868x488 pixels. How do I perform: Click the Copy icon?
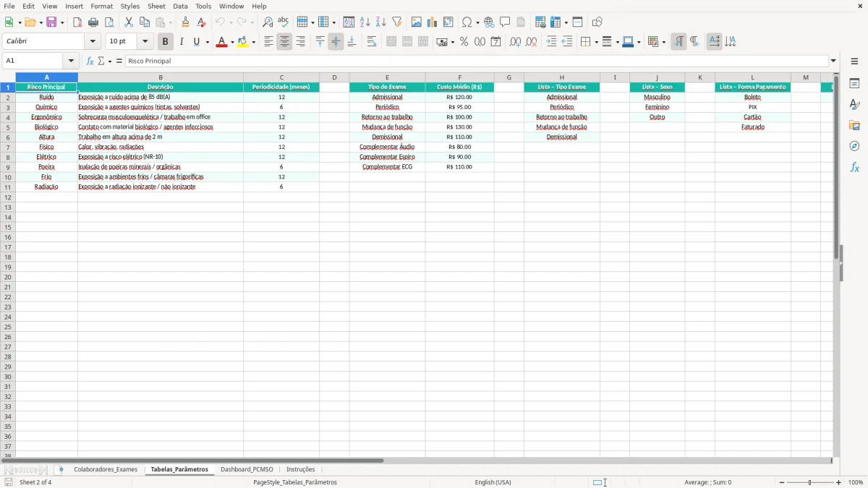click(145, 22)
